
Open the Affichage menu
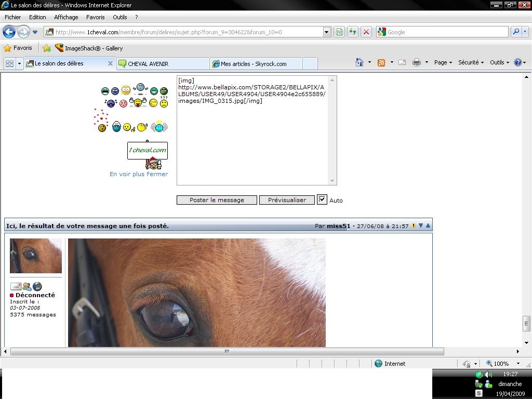[66, 17]
